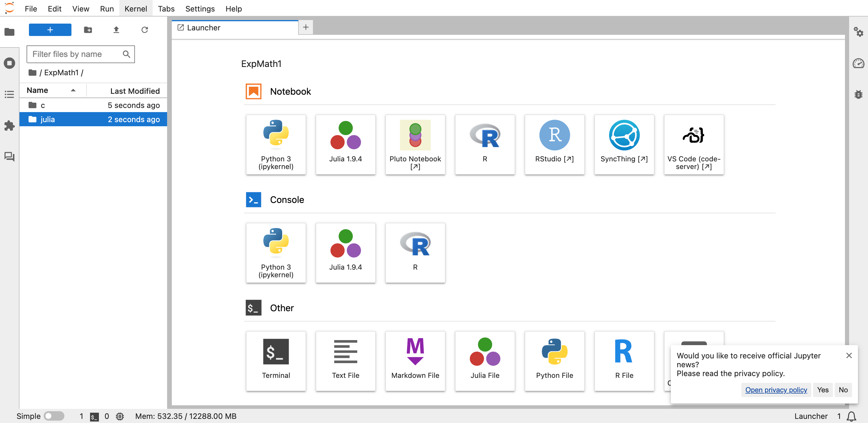Click Yes on Jupyter news prompt
Viewport: 868px width, 423px height.
[x=823, y=390]
